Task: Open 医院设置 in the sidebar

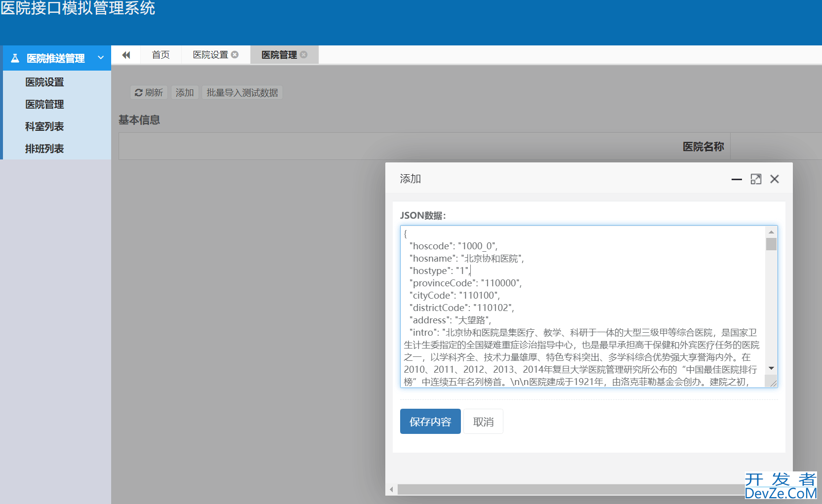Action: tap(44, 82)
